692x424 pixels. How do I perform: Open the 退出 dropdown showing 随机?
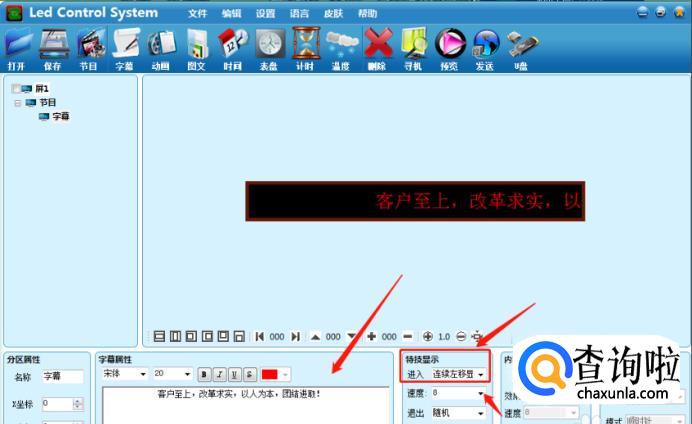point(480,413)
